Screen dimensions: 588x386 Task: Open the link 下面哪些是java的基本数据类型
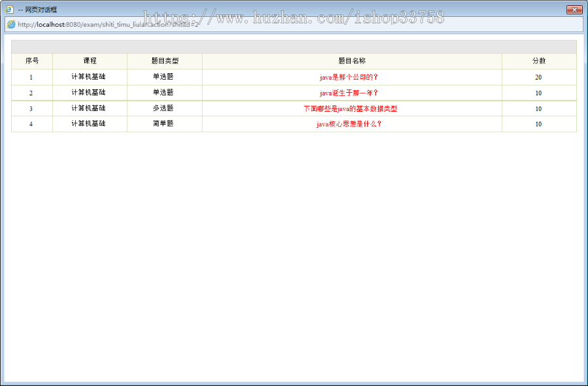click(351, 108)
